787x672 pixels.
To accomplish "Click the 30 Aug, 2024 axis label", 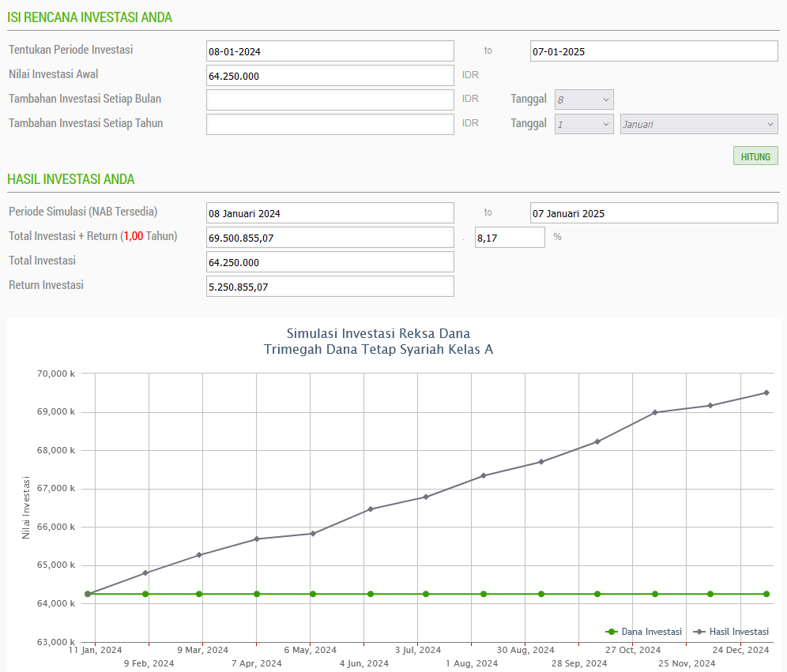I will (x=525, y=650).
